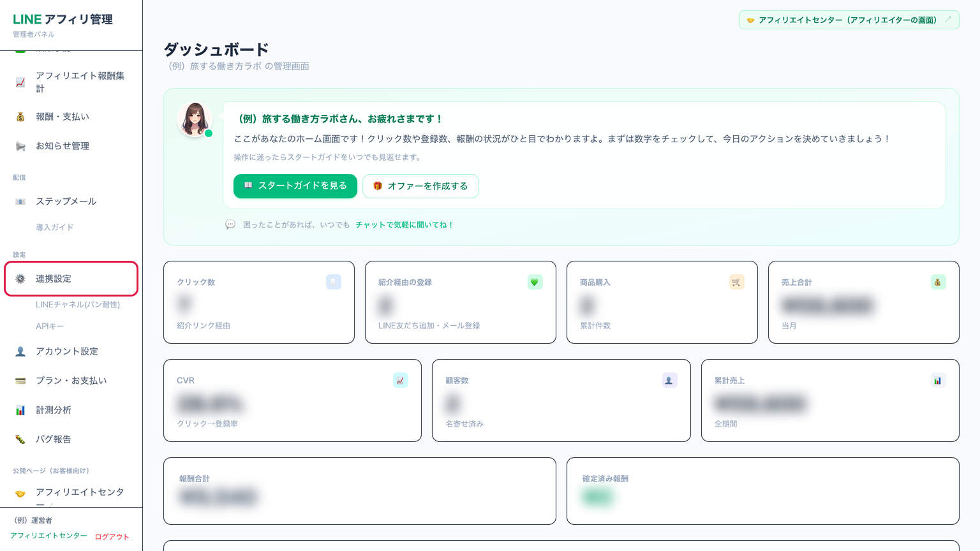The width and height of the screenshot is (980, 551).
Task: Click the money bag icon beside 報酬・支払い
Action: tap(20, 117)
